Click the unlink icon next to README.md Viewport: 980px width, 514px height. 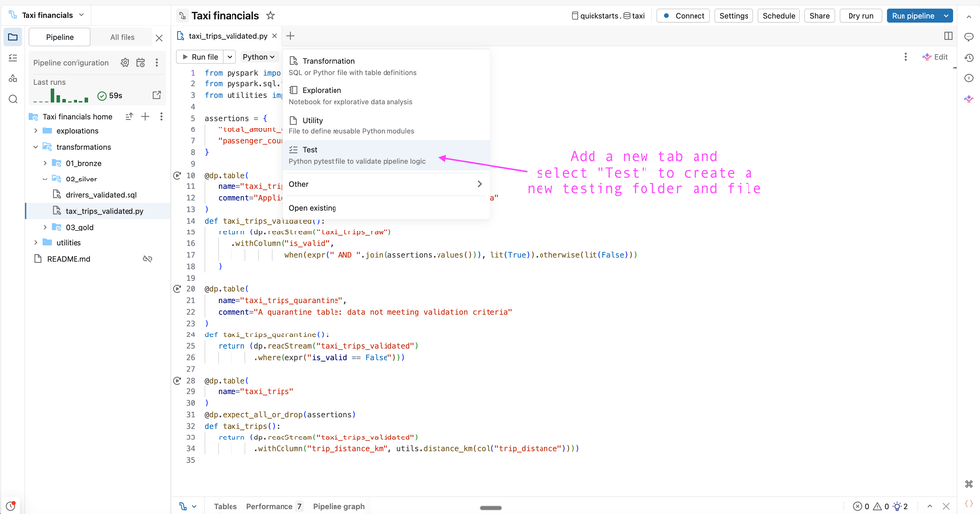[147, 259]
